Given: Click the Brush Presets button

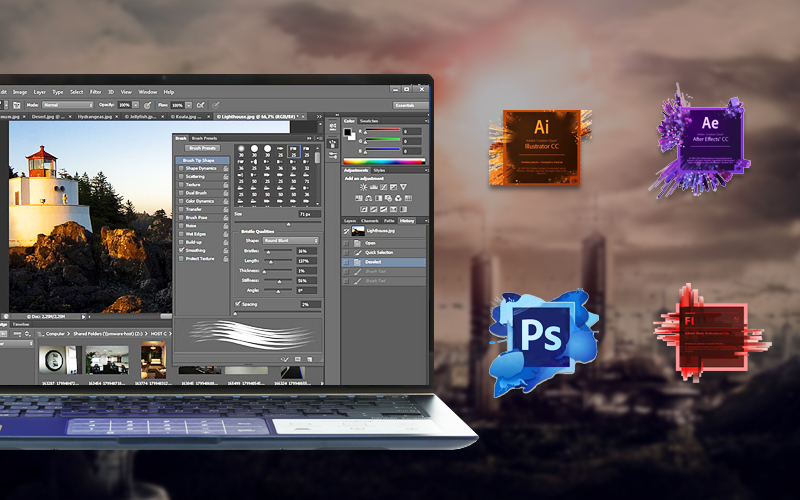Looking at the screenshot, I should [203, 148].
